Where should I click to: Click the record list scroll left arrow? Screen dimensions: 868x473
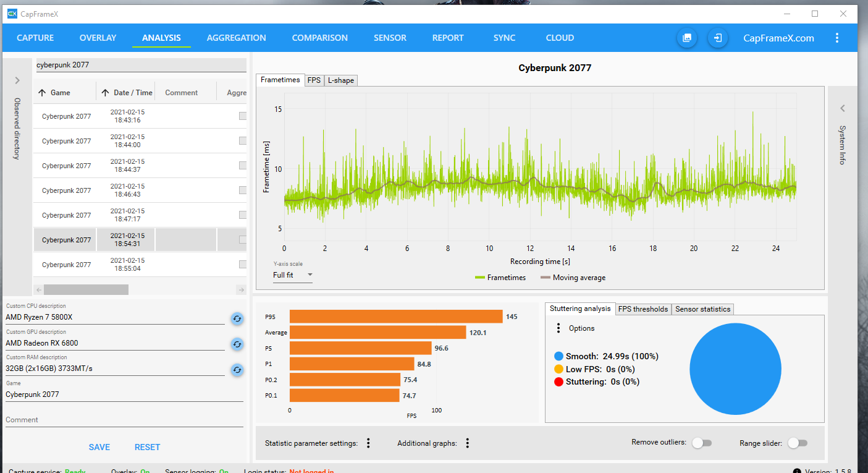click(38, 289)
